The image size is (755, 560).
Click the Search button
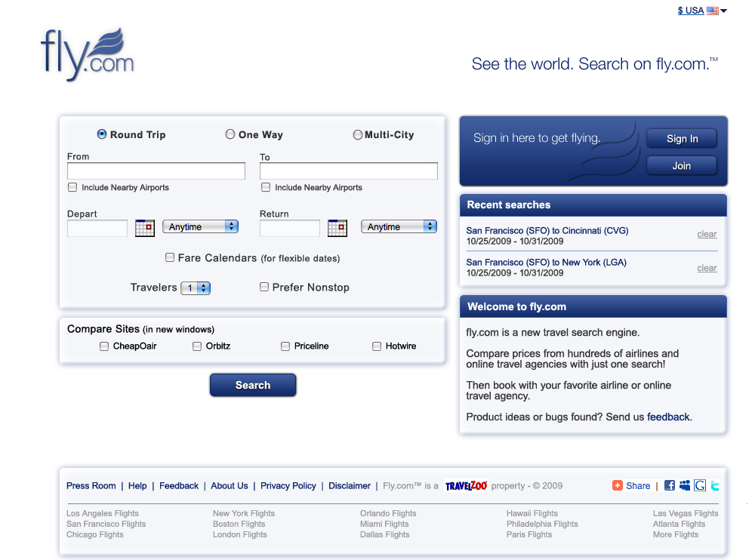click(253, 385)
